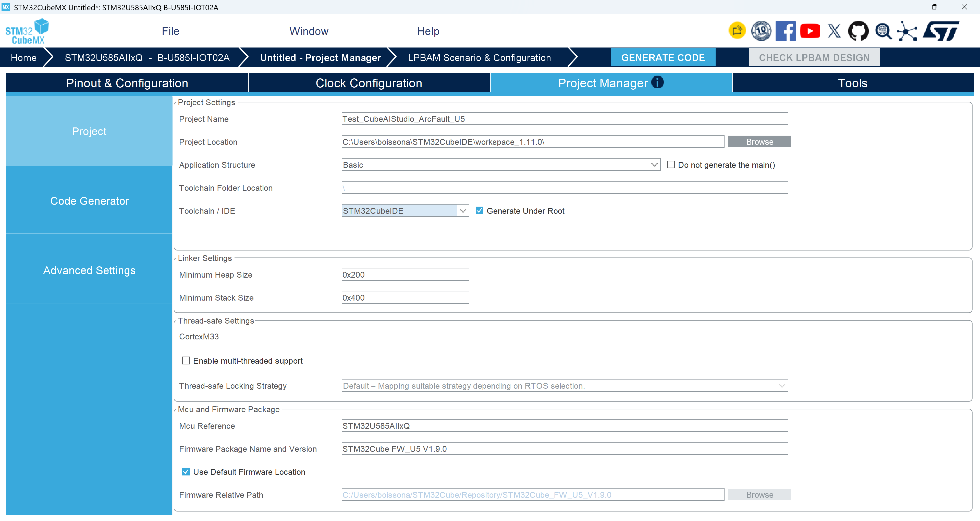Open the Application Structure dropdown

pos(501,165)
